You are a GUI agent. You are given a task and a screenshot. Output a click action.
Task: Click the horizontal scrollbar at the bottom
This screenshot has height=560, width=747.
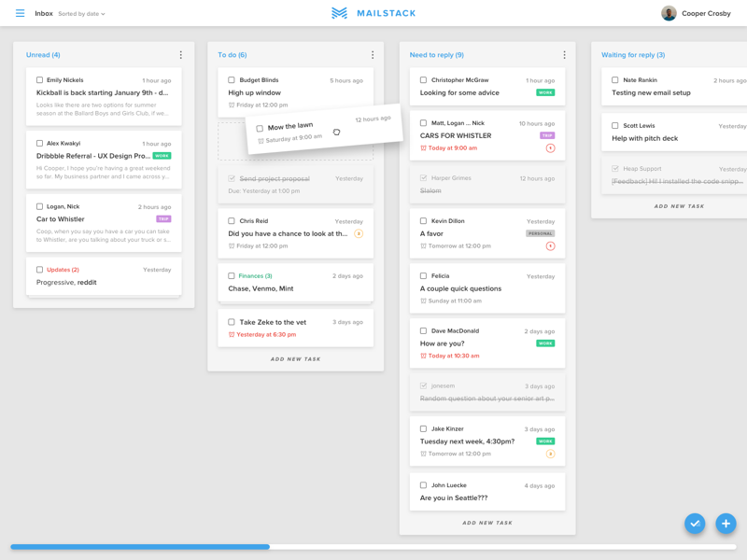pyautogui.click(x=140, y=547)
